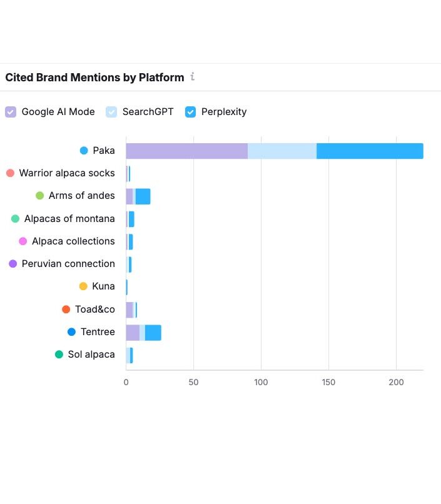Click the green Arms of andes dot
This screenshot has width=441, height=504.
pos(40,196)
